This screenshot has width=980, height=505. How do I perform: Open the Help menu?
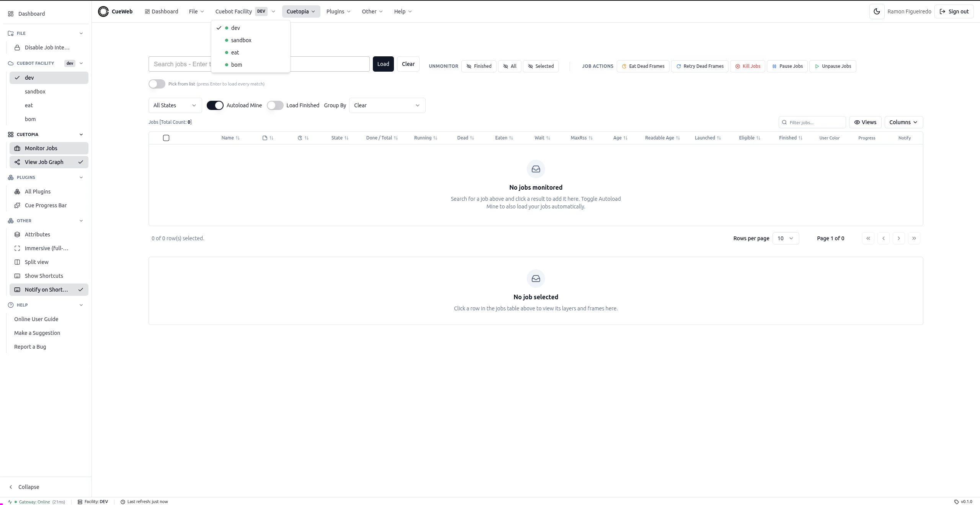(x=403, y=11)
